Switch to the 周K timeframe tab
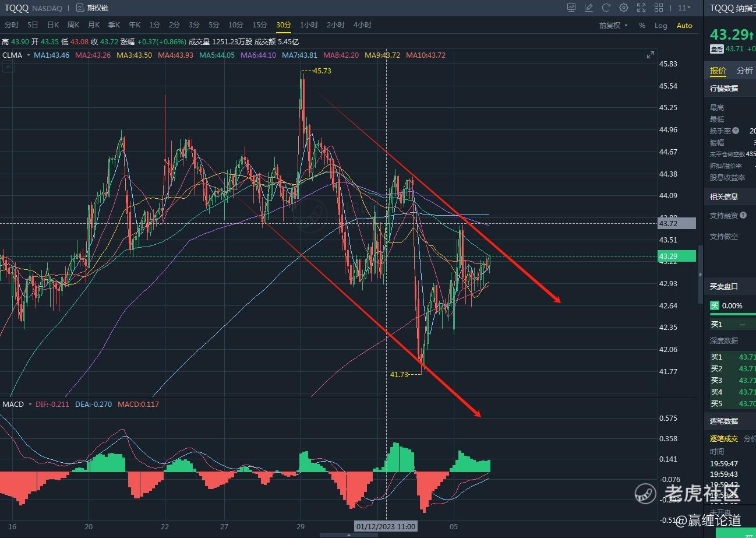 tap(73, 25)
